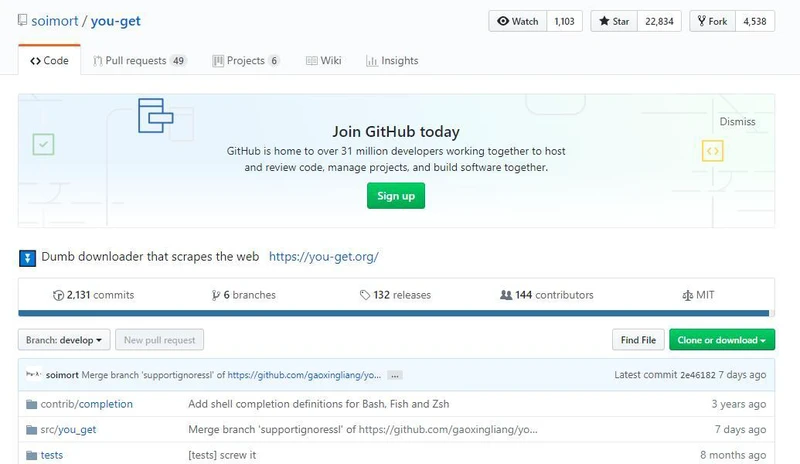Click the Wiki book icon
Image resolution: width=800 pixels, height=464 pixels.
click(311, 61)
